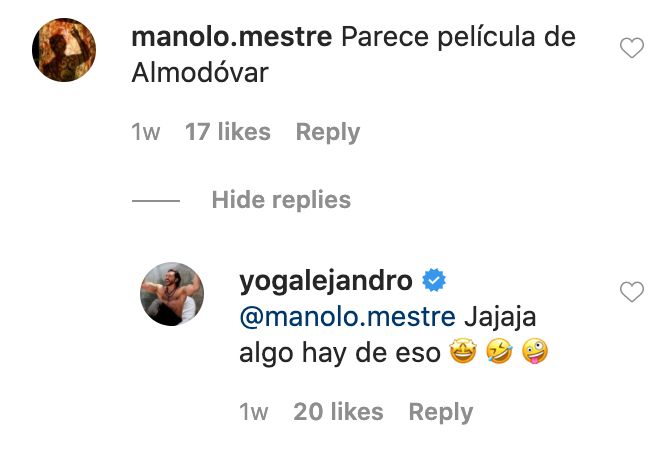Open the yogalejandro username link
The width and height of the screenshot is (666, 466).
point(326,281)
